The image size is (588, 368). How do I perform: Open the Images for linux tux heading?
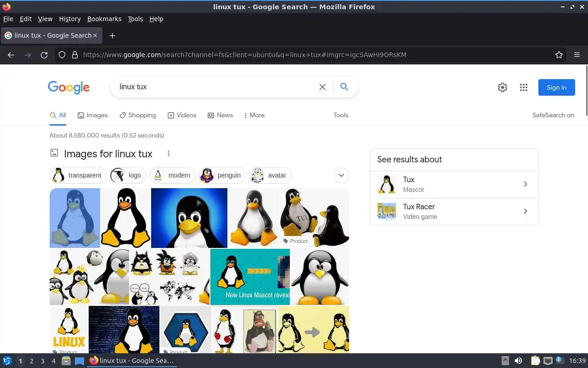point(108,154)
